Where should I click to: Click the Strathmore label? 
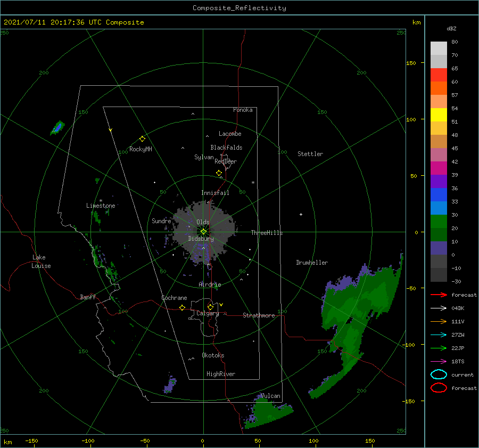[259, 315]
